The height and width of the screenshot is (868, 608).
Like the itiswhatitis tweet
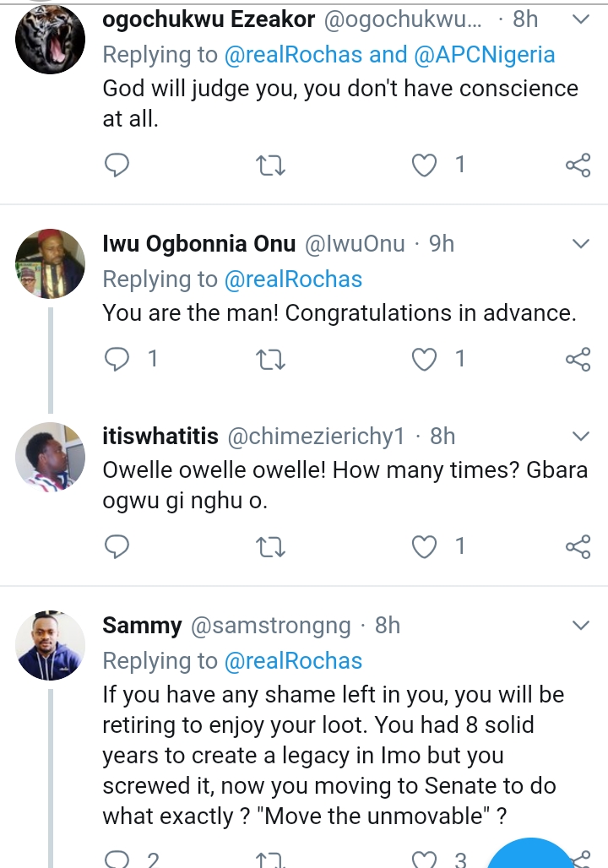[423, 547]
